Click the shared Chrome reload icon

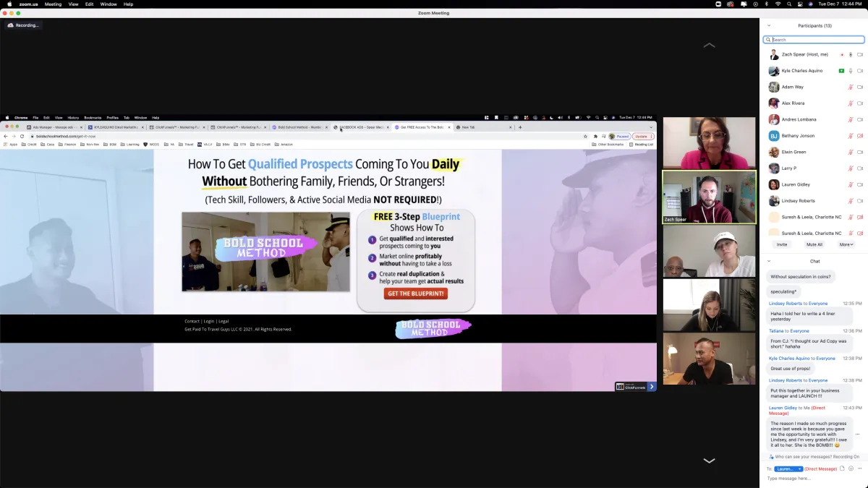[22, 136]
